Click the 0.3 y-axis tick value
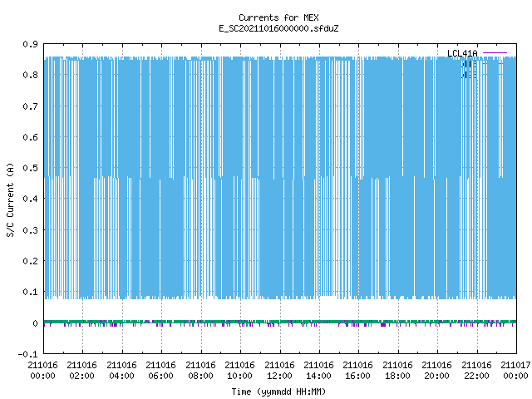 30,230
